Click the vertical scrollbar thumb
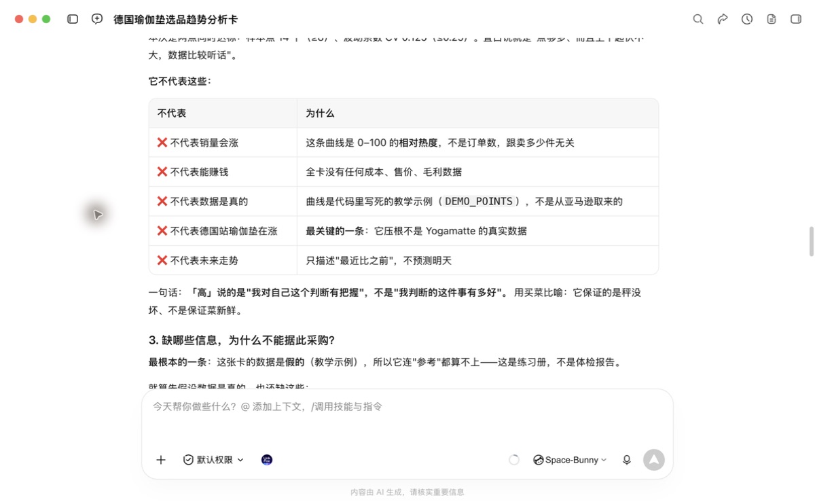 click(811, 241)
